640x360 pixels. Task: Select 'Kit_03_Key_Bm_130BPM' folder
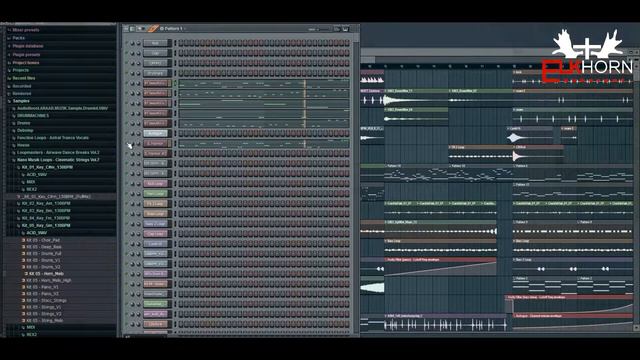pos(46,211)
